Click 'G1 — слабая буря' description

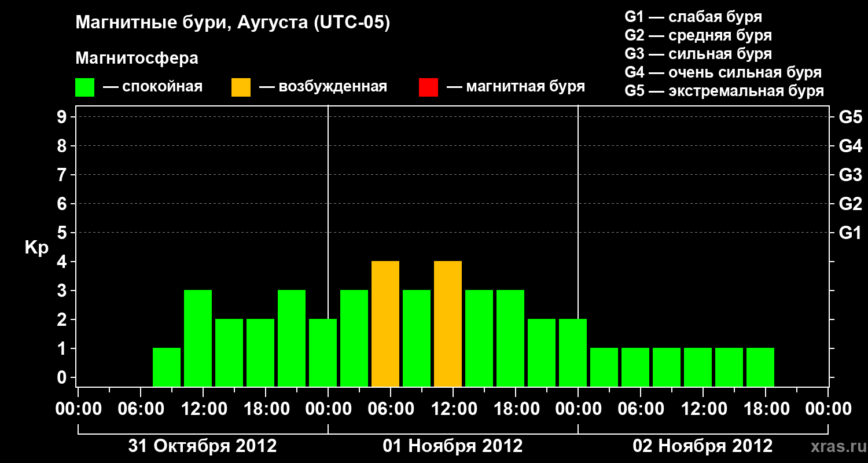[693, 16]
